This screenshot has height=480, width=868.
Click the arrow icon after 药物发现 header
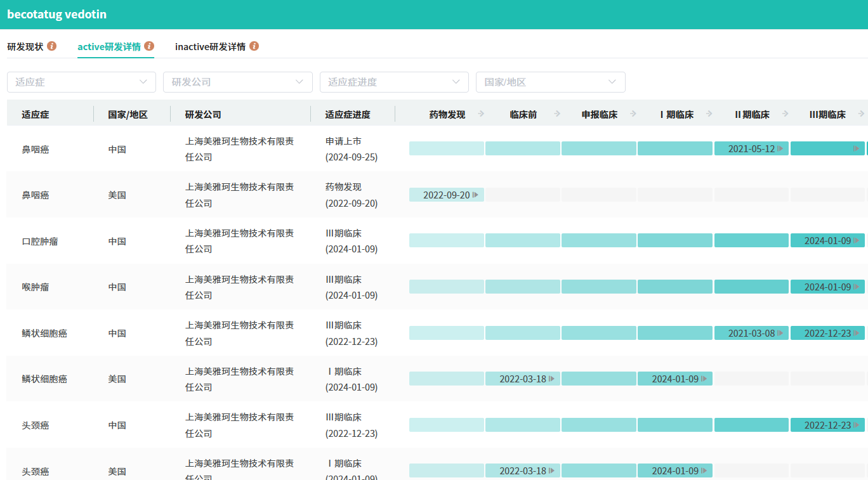point(481,114)
